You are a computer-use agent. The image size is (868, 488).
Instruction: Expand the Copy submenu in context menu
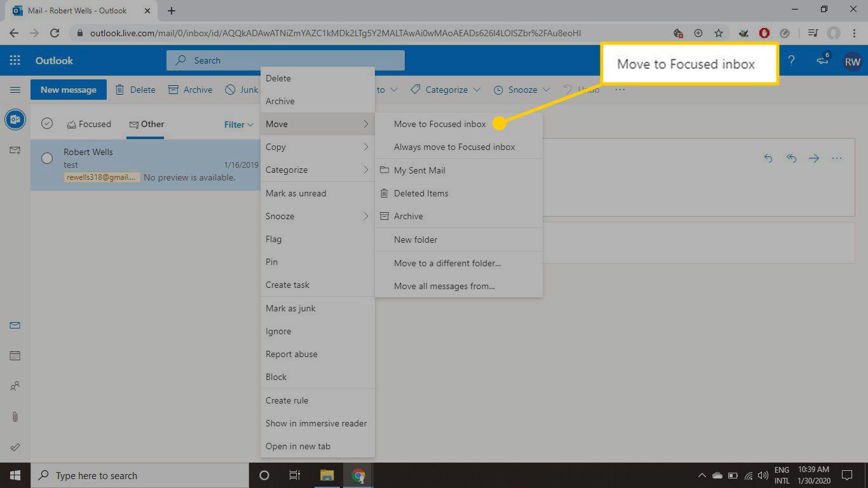tap(318, 147)
